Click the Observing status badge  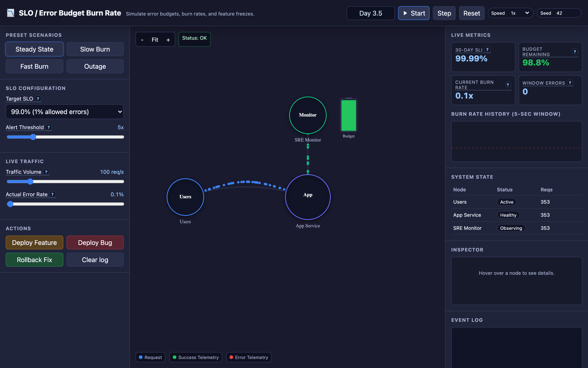[x=511, y=228]
